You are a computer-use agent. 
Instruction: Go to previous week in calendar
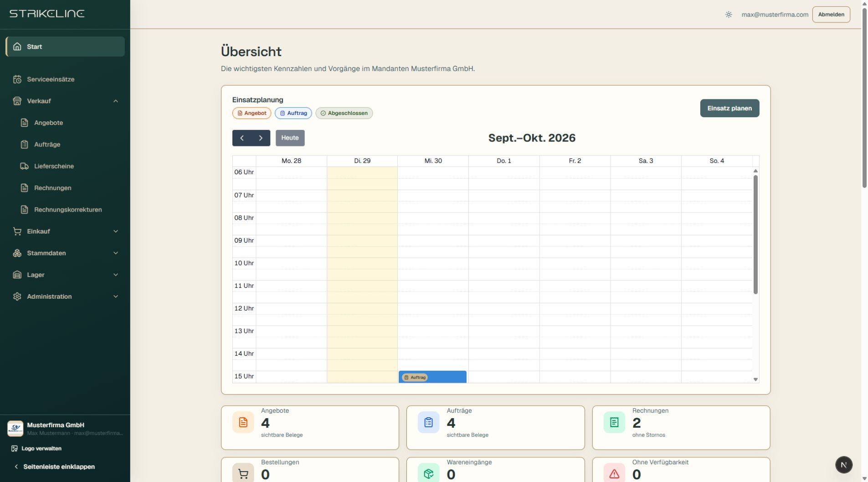pyautogui.click(x=242, y=138)
